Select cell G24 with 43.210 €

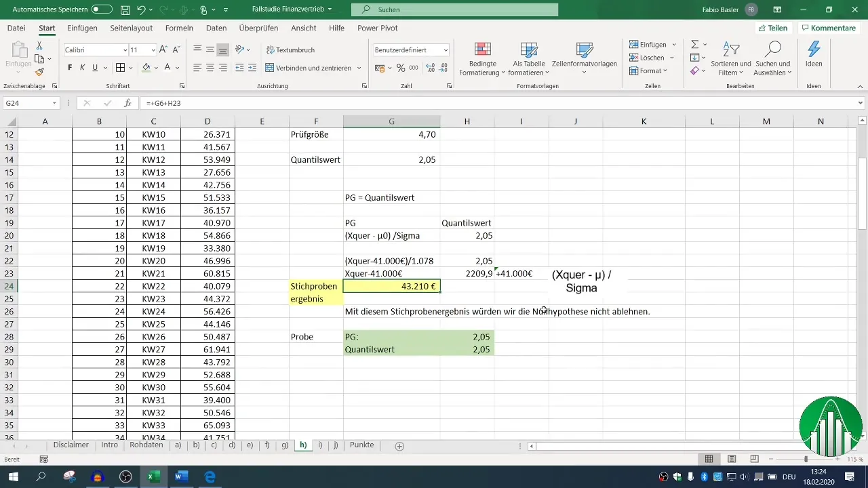(391, 287)
